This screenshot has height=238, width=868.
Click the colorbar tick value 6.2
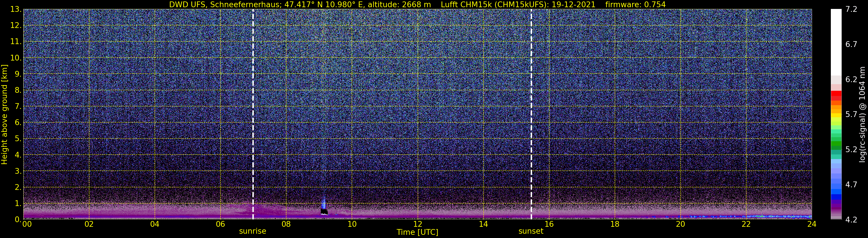(851, 80)
